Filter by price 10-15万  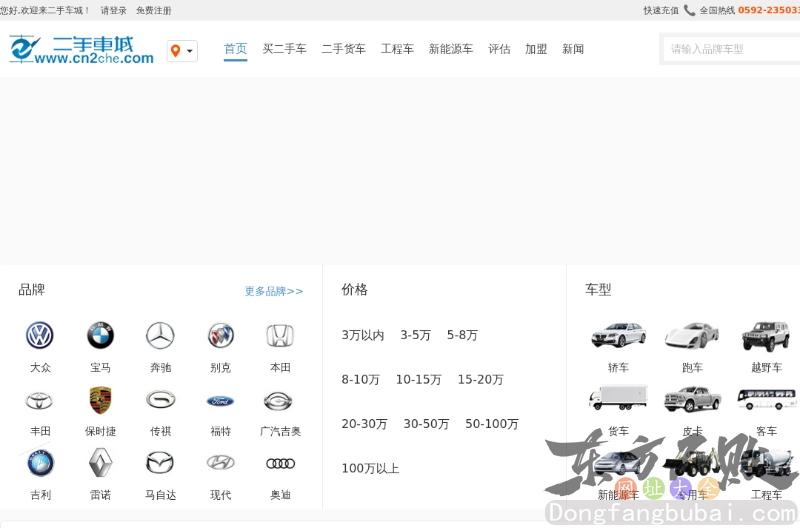[418, 380]
